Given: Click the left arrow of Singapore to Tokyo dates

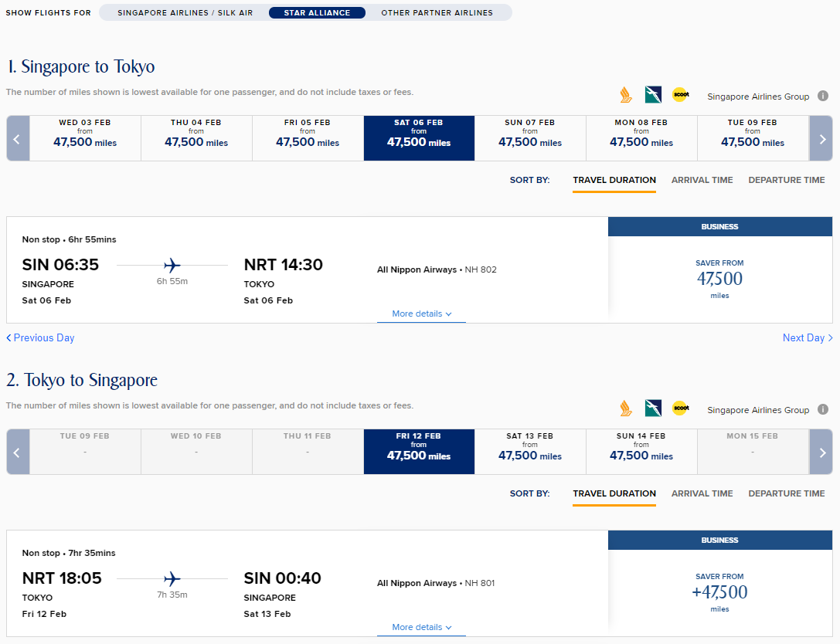Looking at the screenshot, I should click(18, 139).
